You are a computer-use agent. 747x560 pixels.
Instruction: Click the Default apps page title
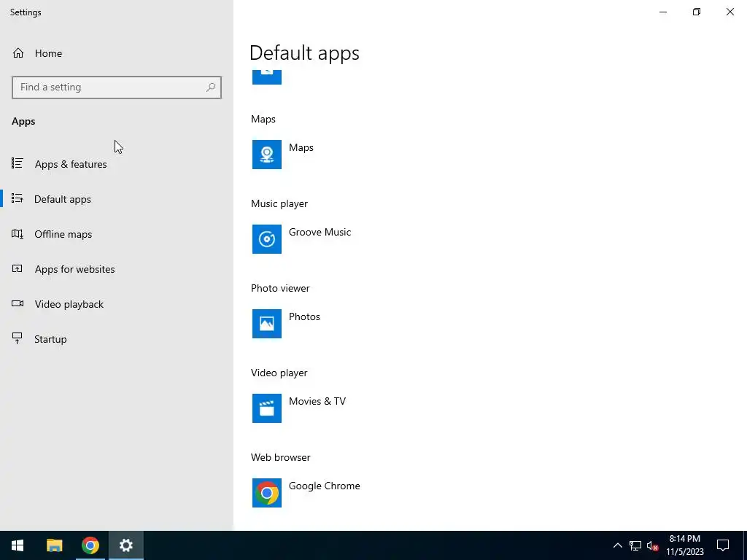304,52
